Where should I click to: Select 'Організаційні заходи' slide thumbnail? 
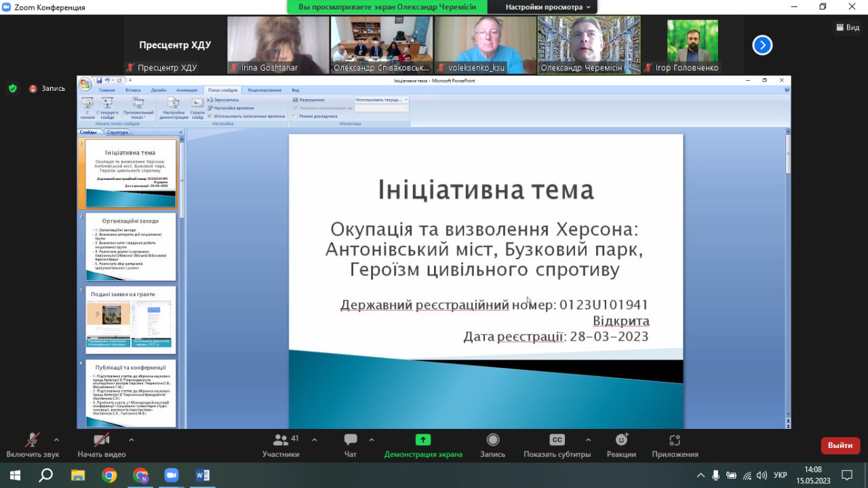(131, 246)
